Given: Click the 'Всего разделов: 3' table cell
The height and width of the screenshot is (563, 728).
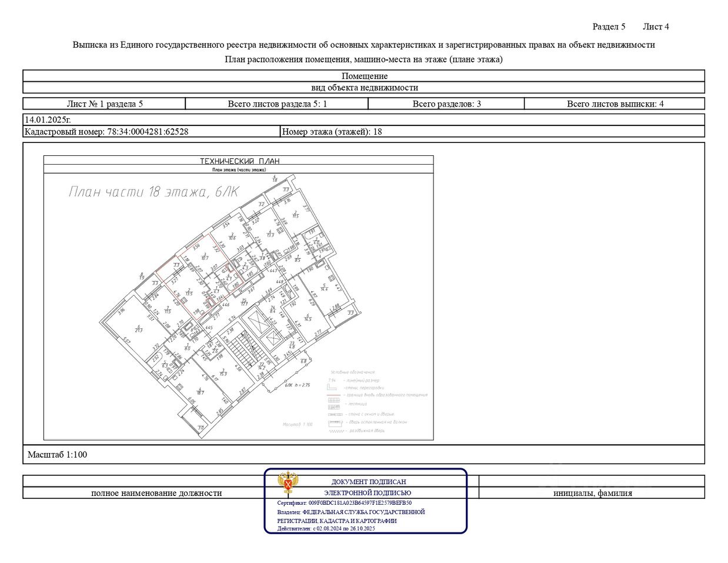Looking at the screenshot, I should click(446, 104).
